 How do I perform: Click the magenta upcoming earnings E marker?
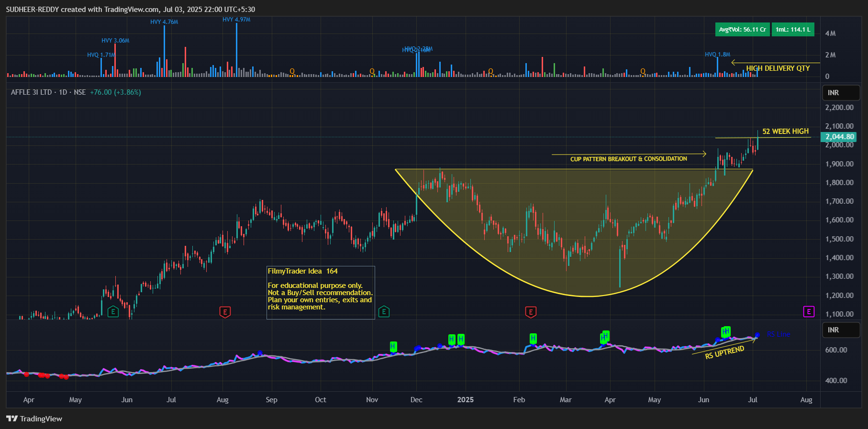[809, 312]
